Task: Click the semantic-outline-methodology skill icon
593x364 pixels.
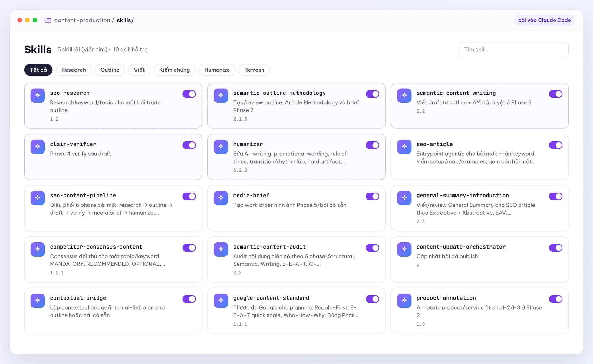Action: (221, 96)
